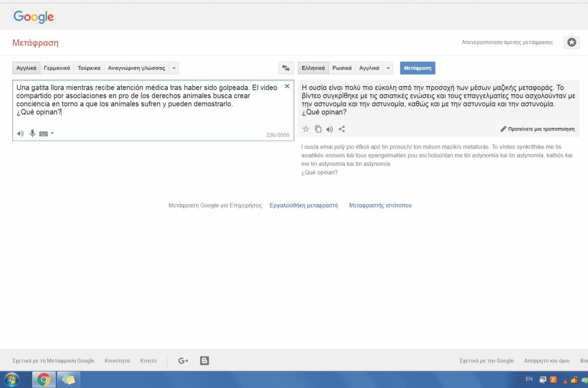The width and height of the screenshot is (588, 388).
Task: Click EN language indicator in tray
Action: pos(529,379)
